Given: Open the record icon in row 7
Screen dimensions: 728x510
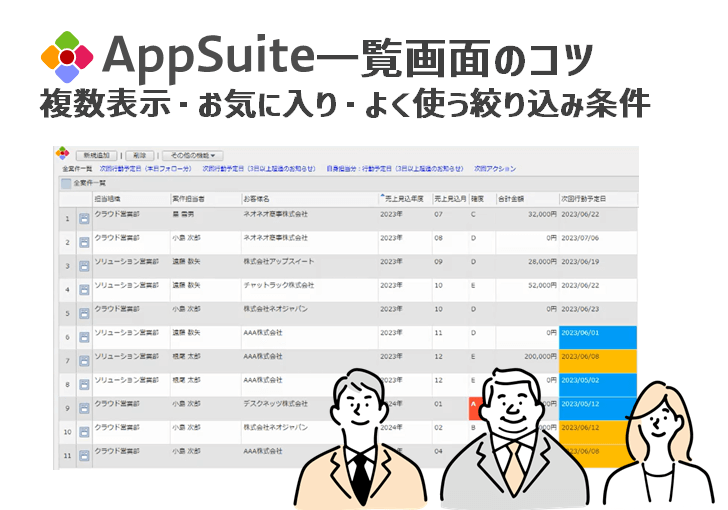Looking at the screenshot, I should 84,361.
